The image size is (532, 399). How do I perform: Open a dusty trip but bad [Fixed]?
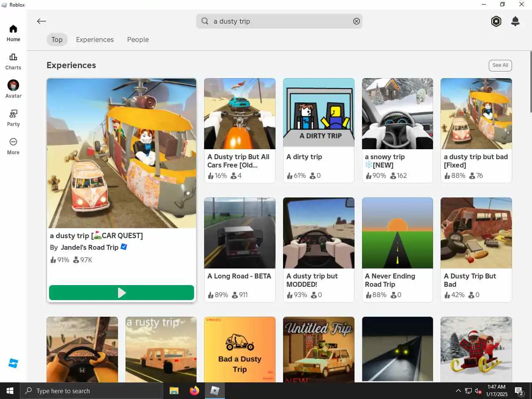click(476, 131)
